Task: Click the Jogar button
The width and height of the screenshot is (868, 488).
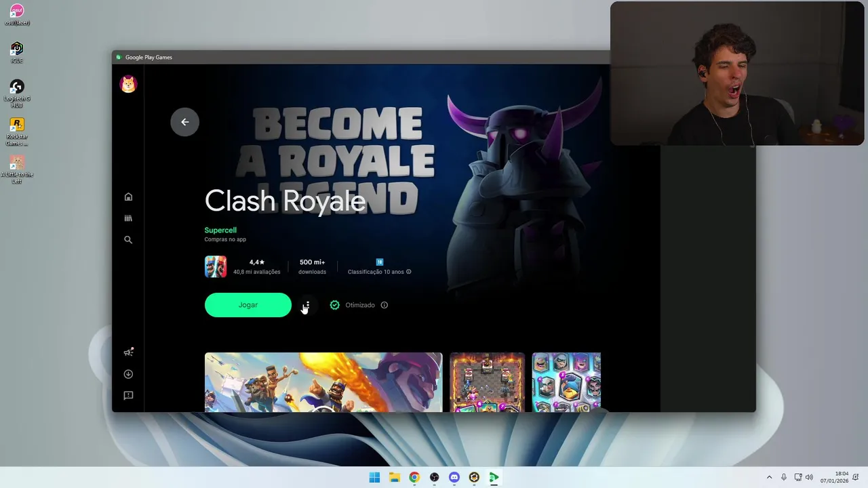Action: tap(248, 305)
